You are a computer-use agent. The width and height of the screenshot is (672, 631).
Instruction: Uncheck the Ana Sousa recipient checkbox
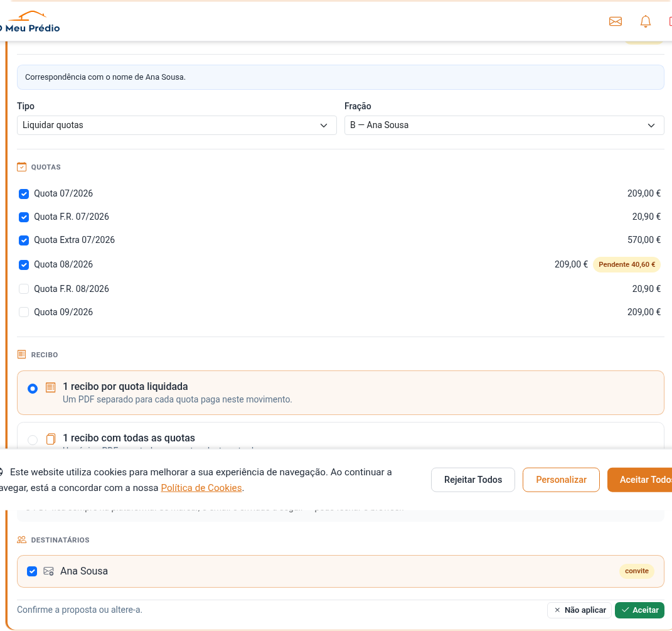pyautogui.click(x=32, y=571)
